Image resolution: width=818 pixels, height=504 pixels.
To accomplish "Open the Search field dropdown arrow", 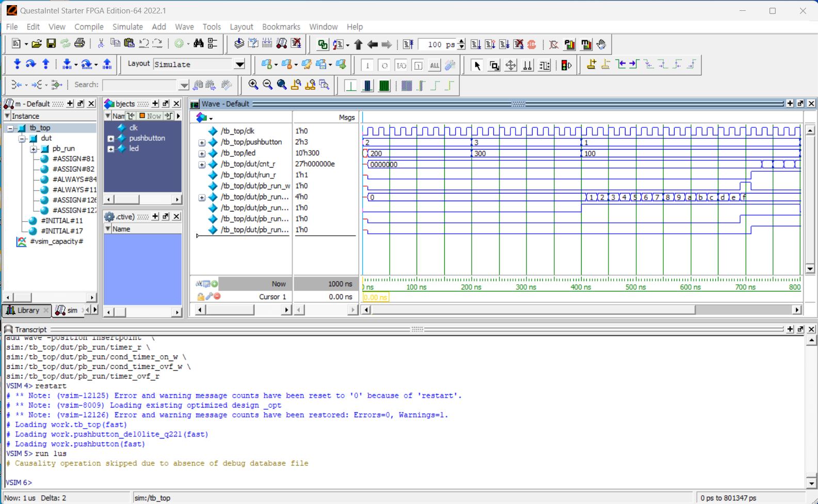I will (x=184, y=85).
